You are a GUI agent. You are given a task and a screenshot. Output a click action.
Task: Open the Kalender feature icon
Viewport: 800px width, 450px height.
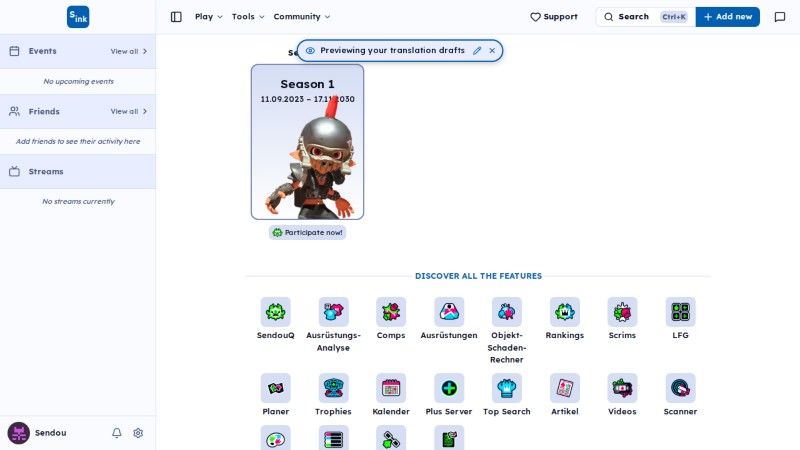coord(391,388)
